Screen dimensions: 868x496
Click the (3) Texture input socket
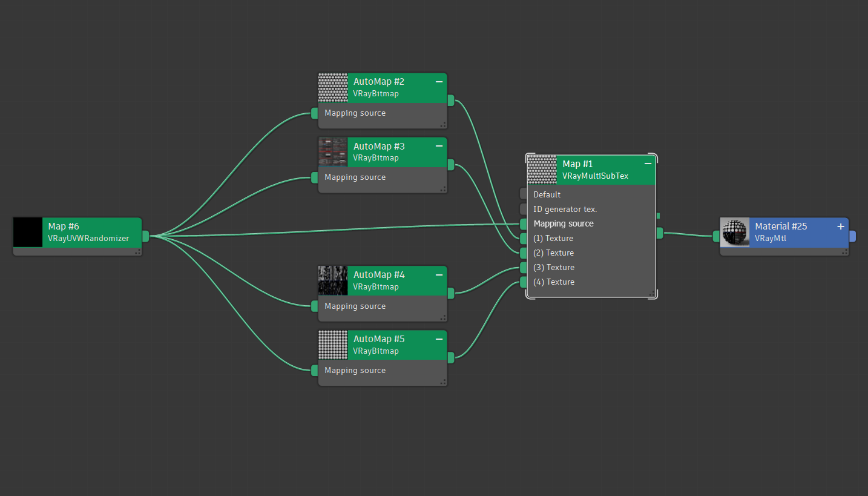pyautogui.click(x=524, y=268)
